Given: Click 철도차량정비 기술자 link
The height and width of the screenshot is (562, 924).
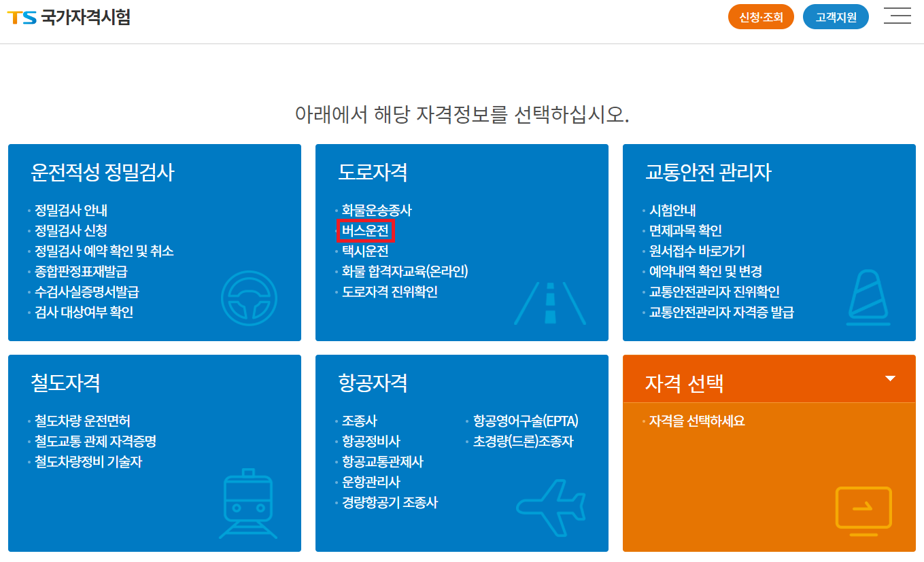Looking at the screenshot, I should tap(88, 462).
